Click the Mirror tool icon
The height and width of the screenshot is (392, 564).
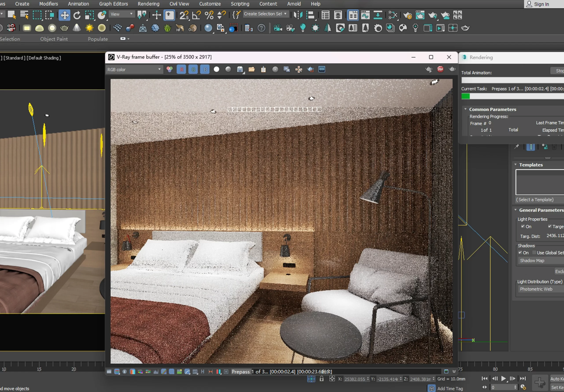click(x=298, y=15)
